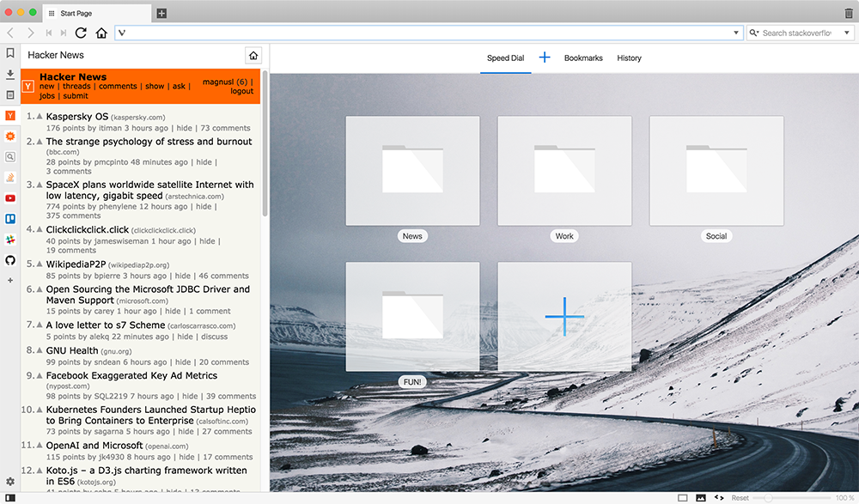The width and height of the screenshot is (859, 504).
Task: Open Hacker News threads link
Action: (76, 86)
